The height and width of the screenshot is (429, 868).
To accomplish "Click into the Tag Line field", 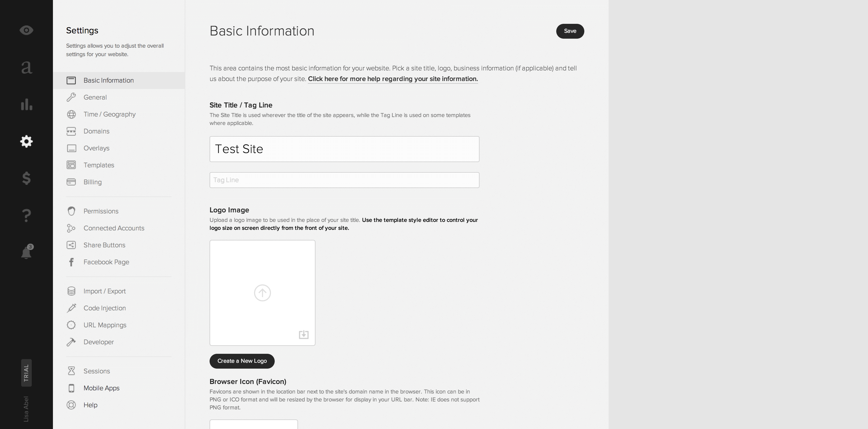I will 344,180.
